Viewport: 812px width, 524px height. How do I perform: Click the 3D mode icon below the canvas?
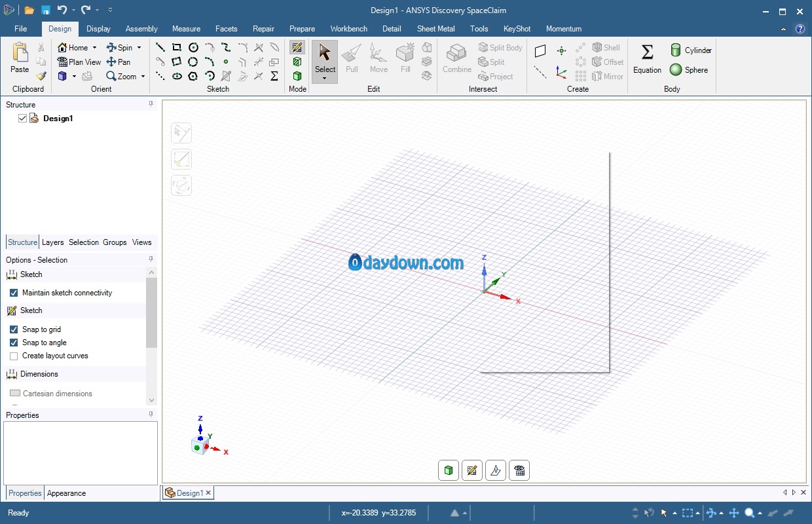click(449, 470)
